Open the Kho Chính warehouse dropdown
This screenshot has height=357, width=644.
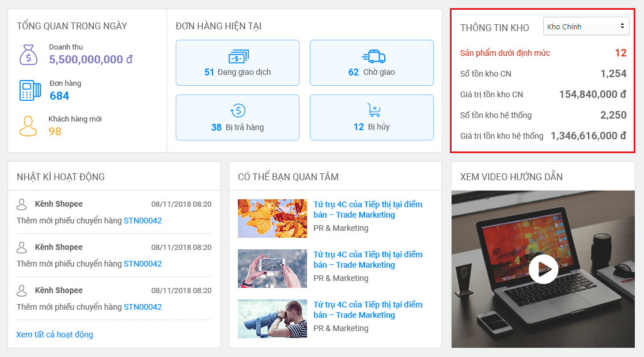point(586,26)
